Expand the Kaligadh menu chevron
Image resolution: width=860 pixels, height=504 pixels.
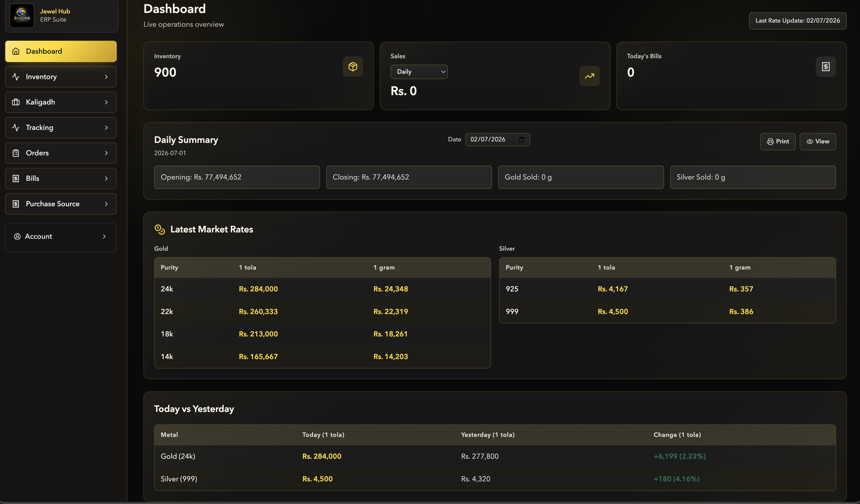point(106,102)
